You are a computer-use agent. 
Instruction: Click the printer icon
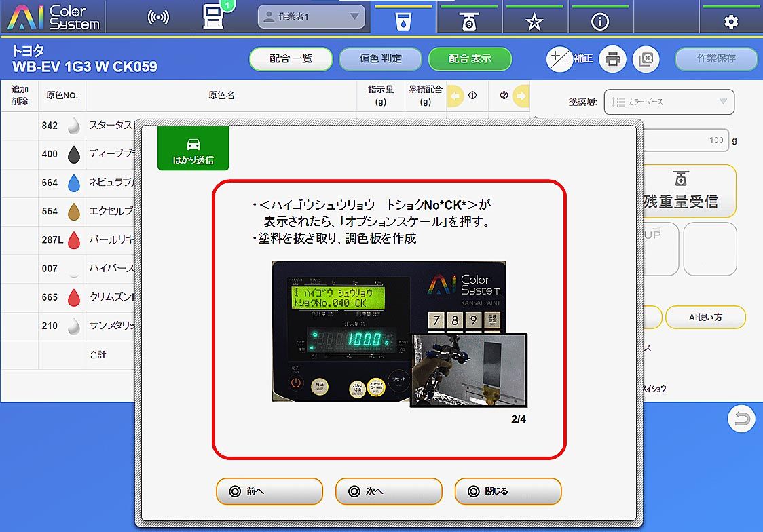(x=612, y=59)
